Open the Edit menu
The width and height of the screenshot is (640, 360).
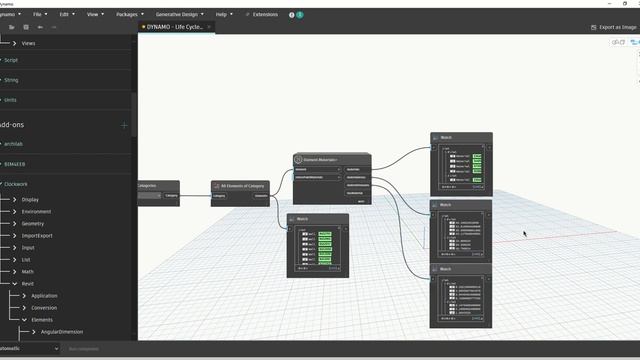point(67,14)
